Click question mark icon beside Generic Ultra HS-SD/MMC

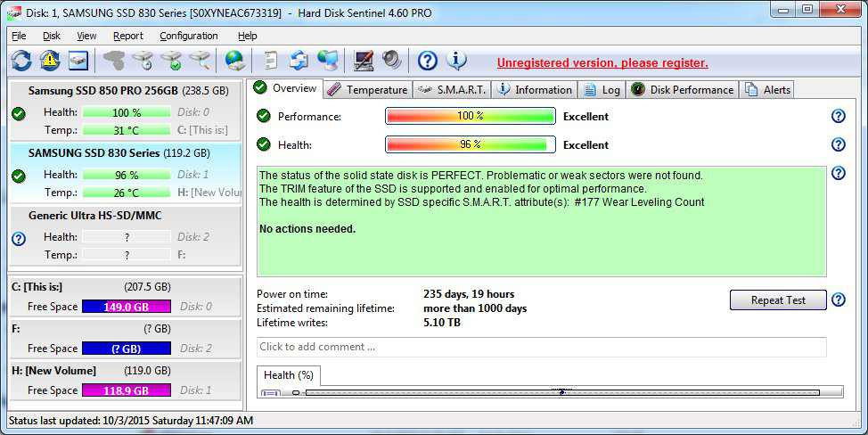(x=18, y=239)
